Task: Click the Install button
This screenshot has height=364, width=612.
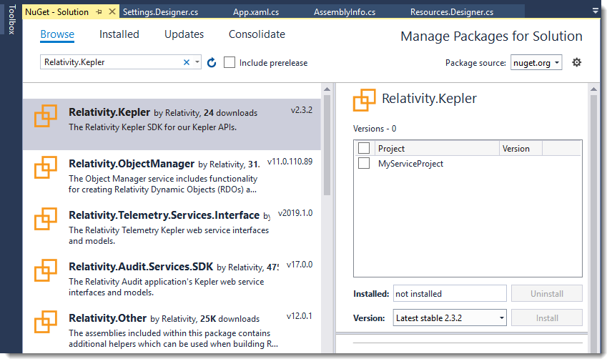Action: tap(547, 318)
